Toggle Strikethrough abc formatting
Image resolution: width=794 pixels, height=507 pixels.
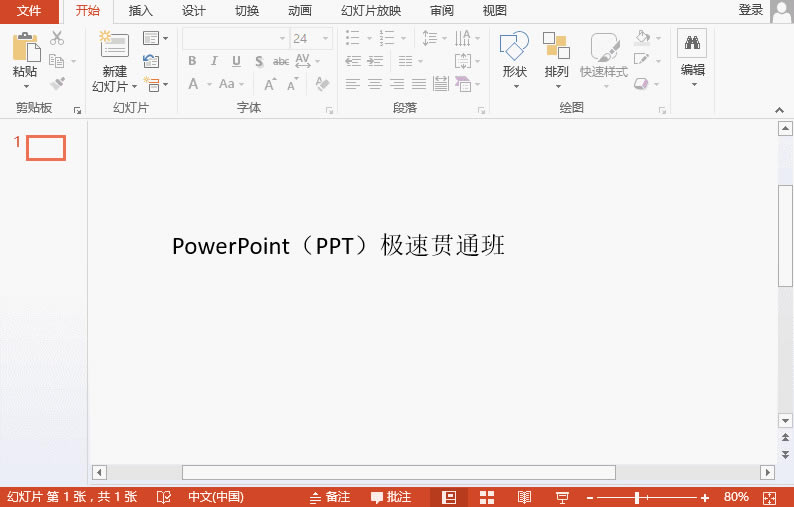[x=281, y=61]
